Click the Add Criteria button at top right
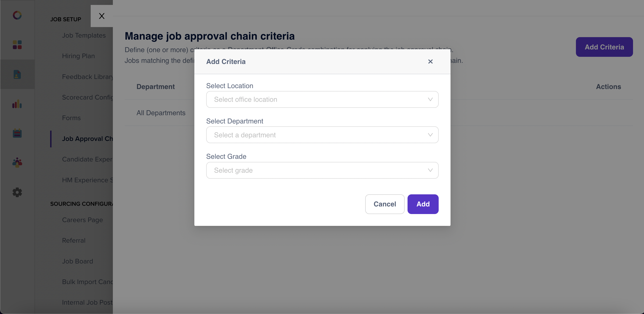The image size is (644, 314). tap(604, 47)
